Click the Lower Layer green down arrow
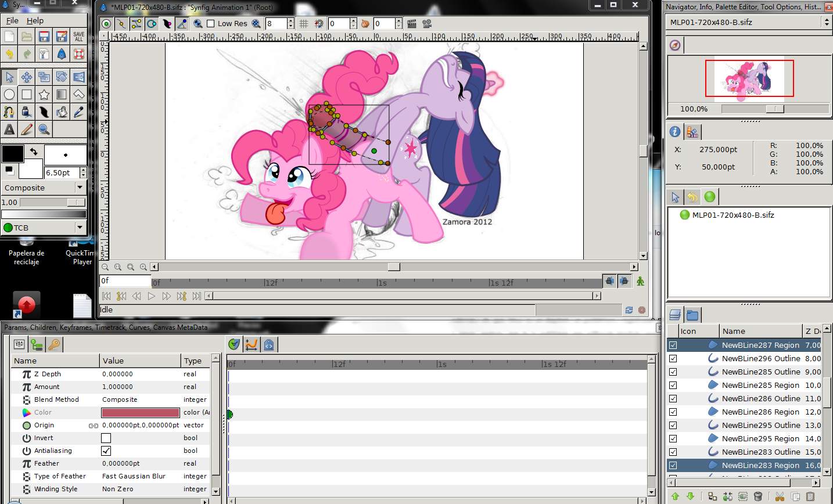Viewport: 833px width, 504px height. click(x=690, y=496)
